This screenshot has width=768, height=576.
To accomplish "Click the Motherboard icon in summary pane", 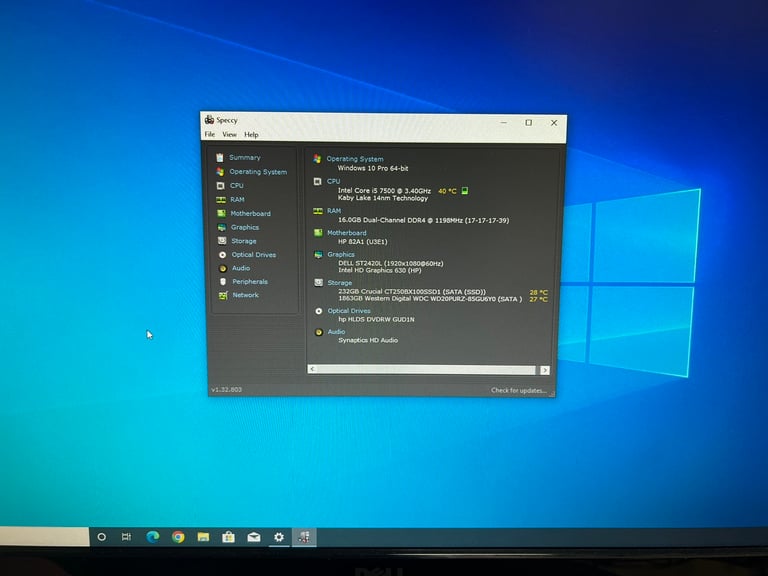I will click(x=318, y=232).
